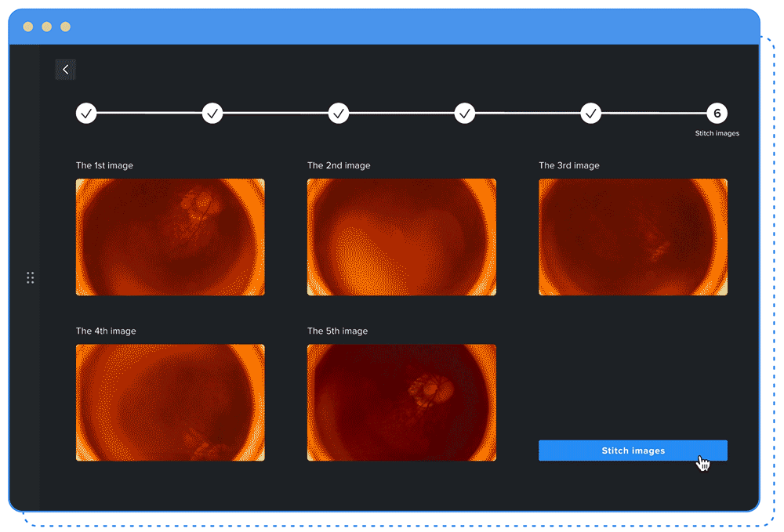
Task: Select step 6 circle in progress bar
Action: coord(717,114)
